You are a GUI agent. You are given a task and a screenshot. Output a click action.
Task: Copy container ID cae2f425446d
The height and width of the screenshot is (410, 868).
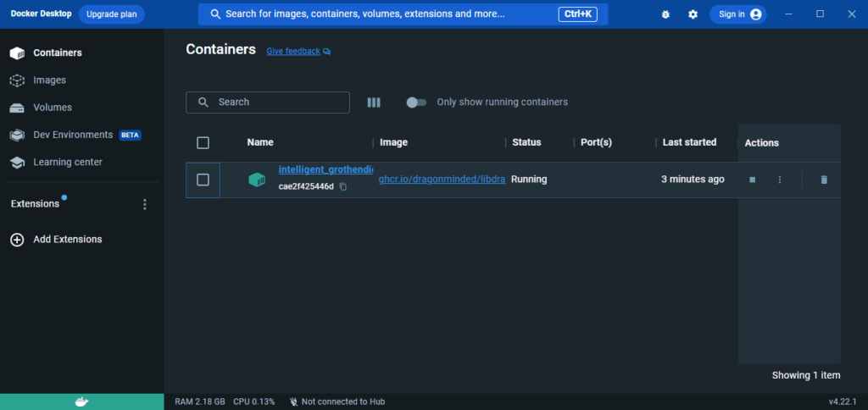coord(342,186)
